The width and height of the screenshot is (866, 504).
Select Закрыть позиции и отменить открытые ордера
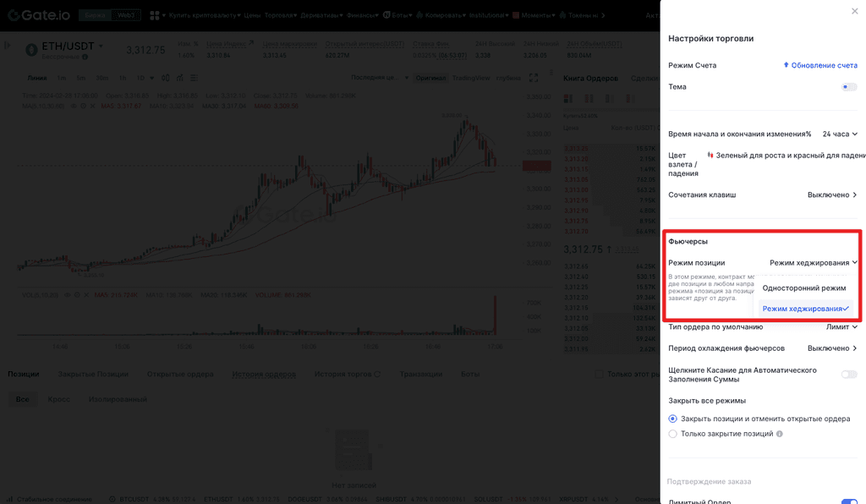pos(673,419)
